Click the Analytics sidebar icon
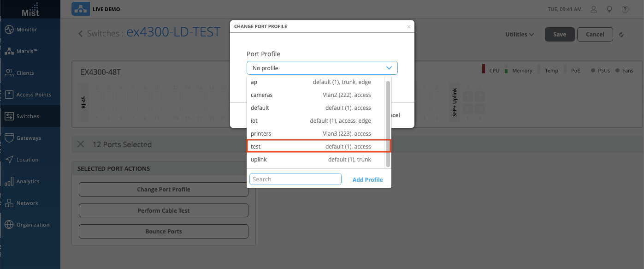This screenshot has width=644, height=269. click(9, 181)
